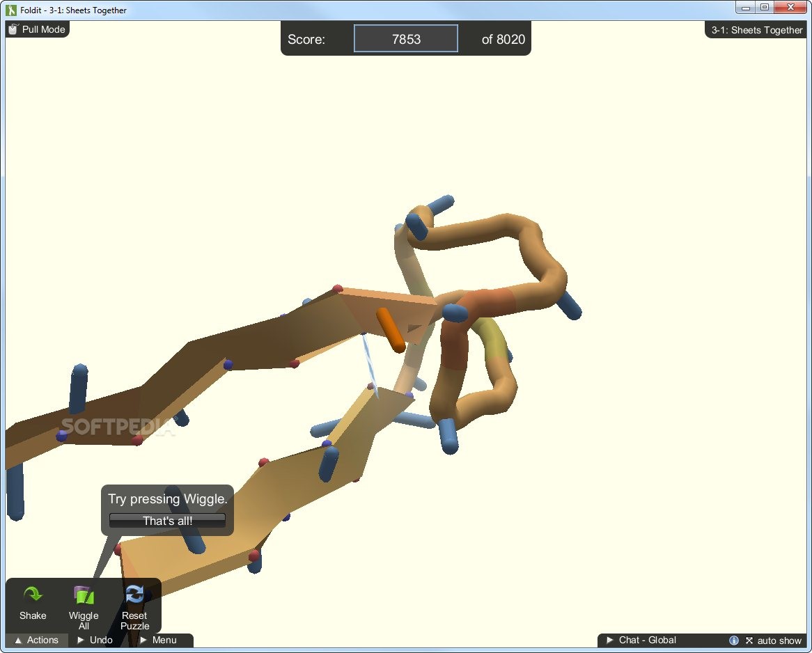The height and width of the screenshot is (653, 812).
Task: Minimize the Foldit window
Action: 746,7
